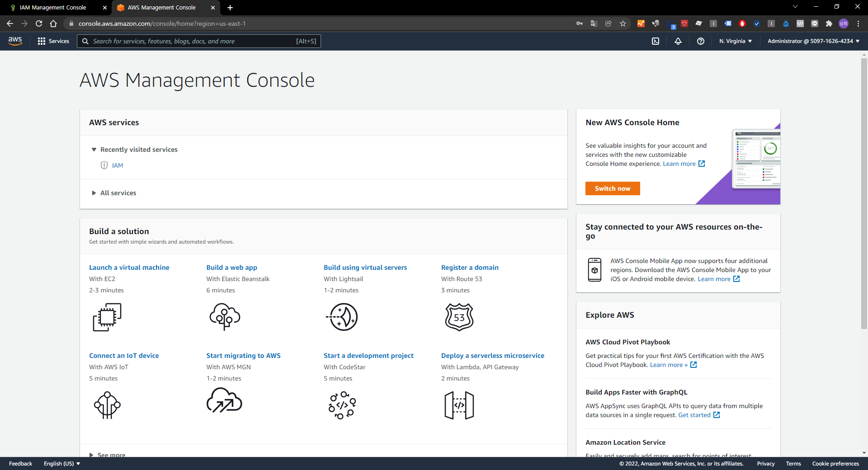The image size is (868, 470).
Task: Open the Chrome three-dot menu
Action: pyautogui.click(x=858, y=23)
